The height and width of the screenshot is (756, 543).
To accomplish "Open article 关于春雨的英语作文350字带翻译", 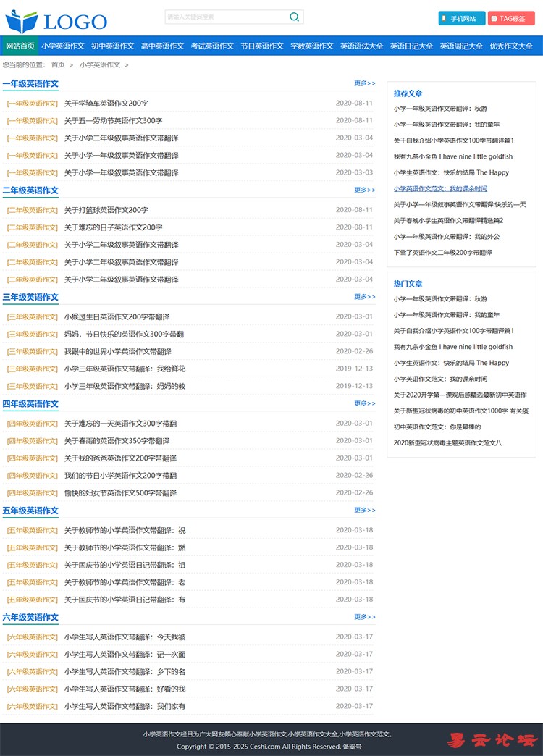I will pos(117,441).
